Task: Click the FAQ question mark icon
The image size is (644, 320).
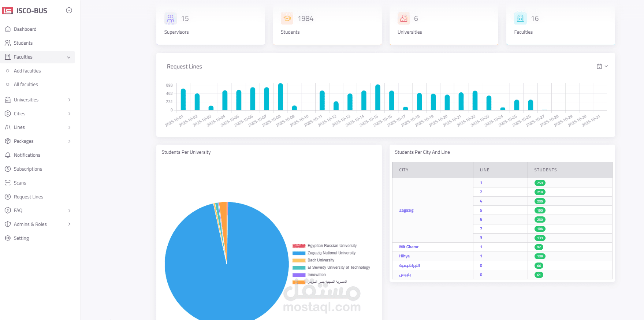Action: (x=8, y=211)
